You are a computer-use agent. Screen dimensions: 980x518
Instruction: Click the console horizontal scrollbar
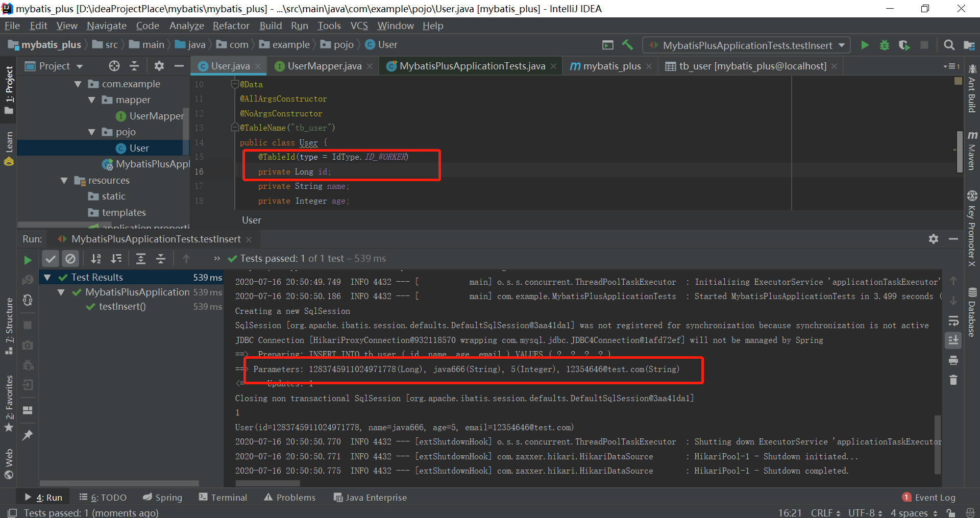pyautogui.click(x=265, y=483)
